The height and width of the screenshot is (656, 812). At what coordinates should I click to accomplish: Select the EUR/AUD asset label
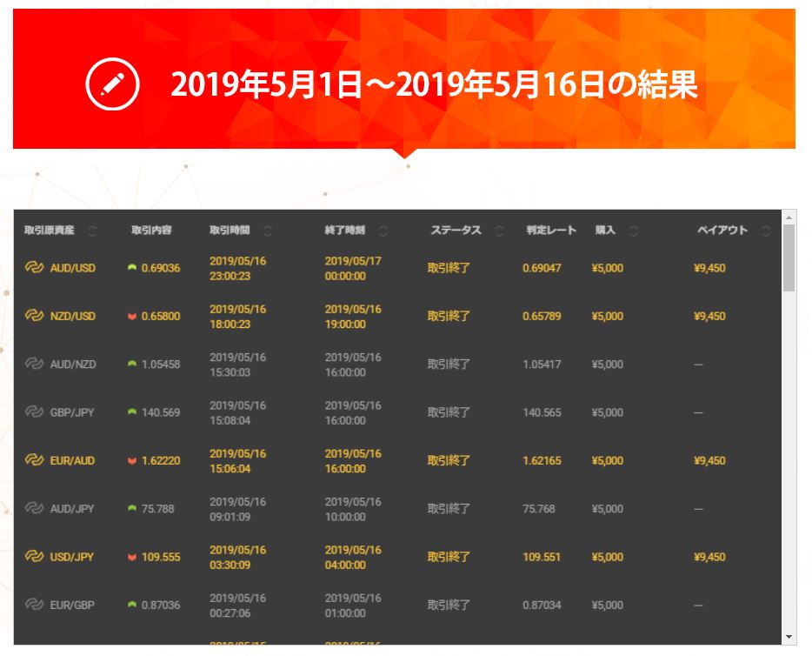point(72,460)
